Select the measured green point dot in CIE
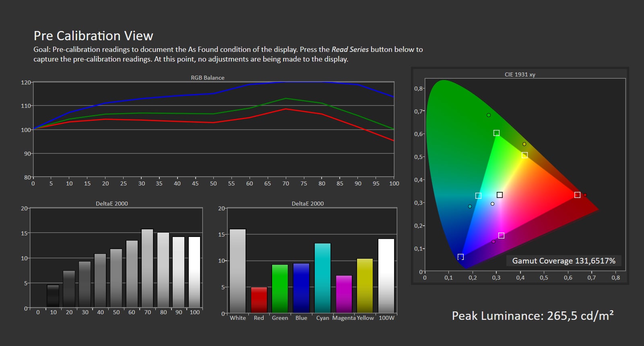 (x=489, y=115)
